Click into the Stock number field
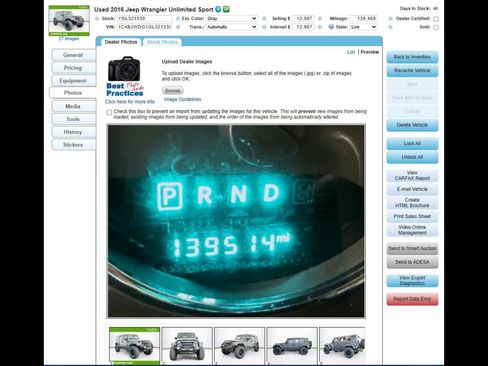The width and height of the screenshot is (488, 366). pos(144,19)
